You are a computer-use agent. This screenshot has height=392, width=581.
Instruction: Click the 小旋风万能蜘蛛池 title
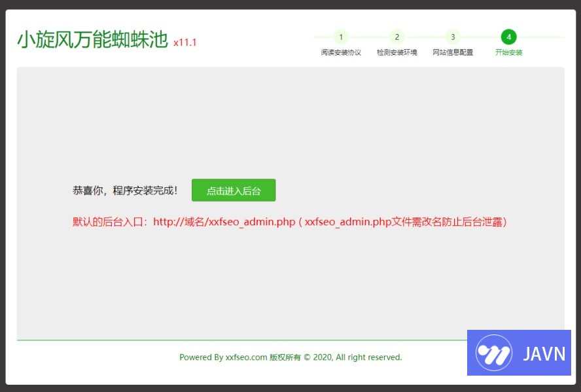(92, 40)
